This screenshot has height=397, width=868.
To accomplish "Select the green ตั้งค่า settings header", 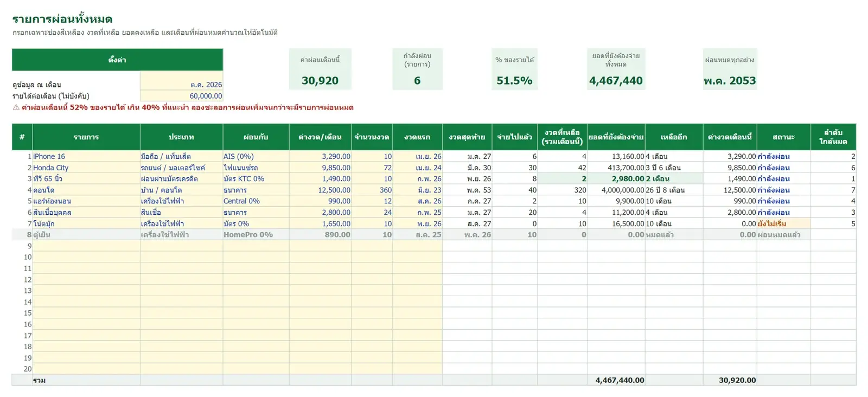I will point(117,60).
